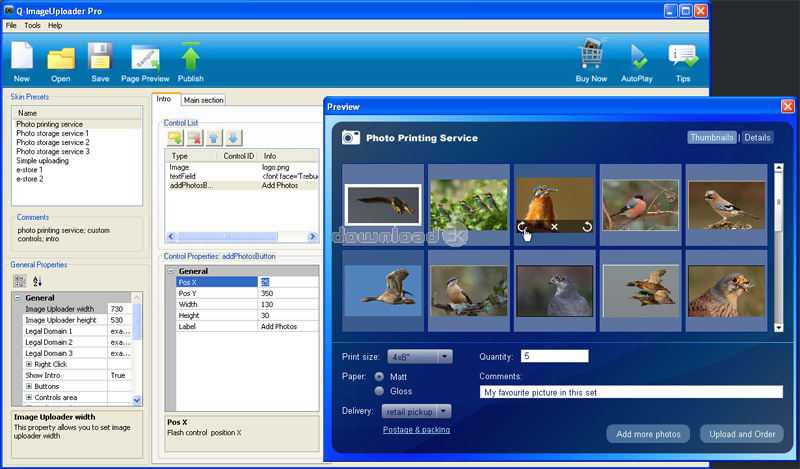
Task: Select the Matt paper radio button
Action: click(380, 376)
